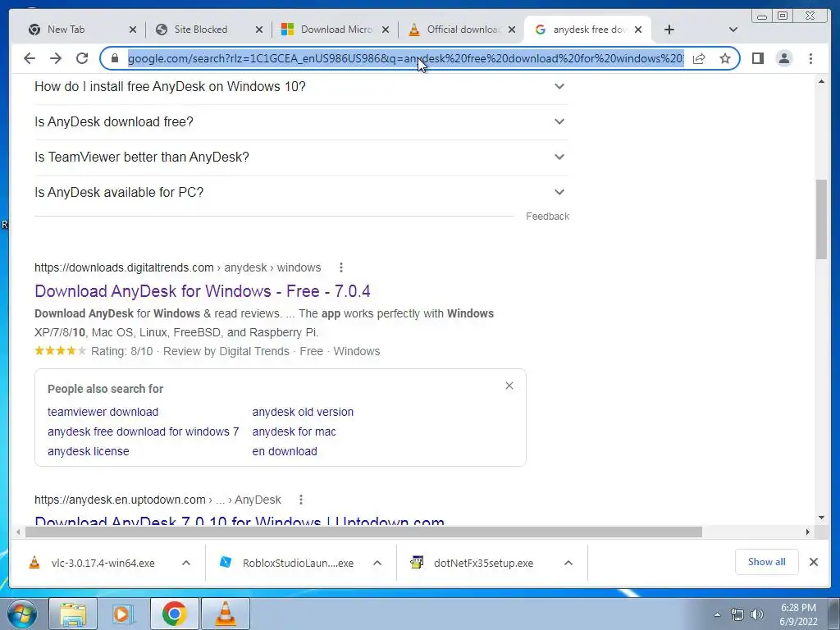Screen dimensions: 840x630
Task: Search 'anydesk for mac' suggestion
Action: coord(294,431)
